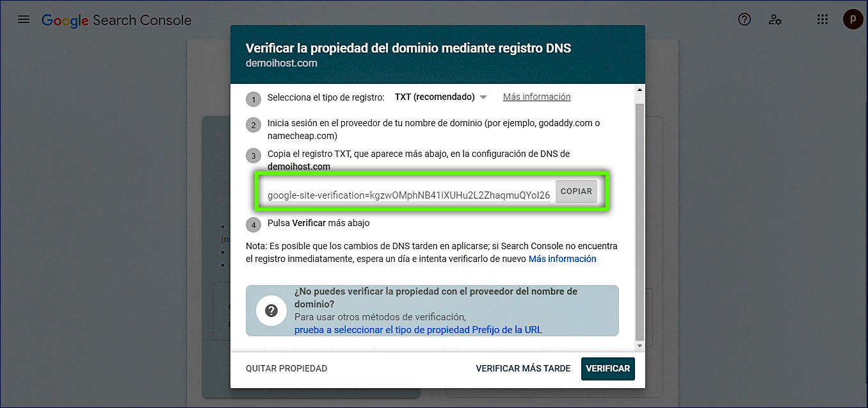The height and width of the screenshot is (408, 868).
Task: Click the COPIAR button
Action: tap(576, 192)
